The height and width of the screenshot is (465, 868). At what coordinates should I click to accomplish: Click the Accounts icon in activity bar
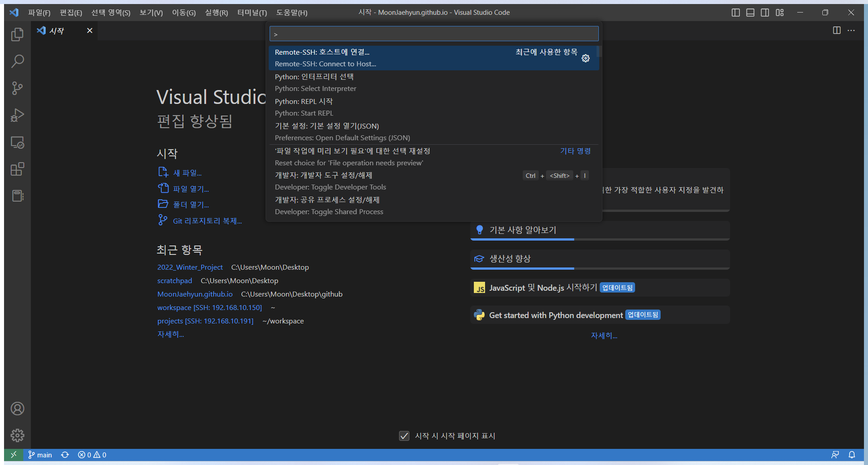tap(17, 409)
